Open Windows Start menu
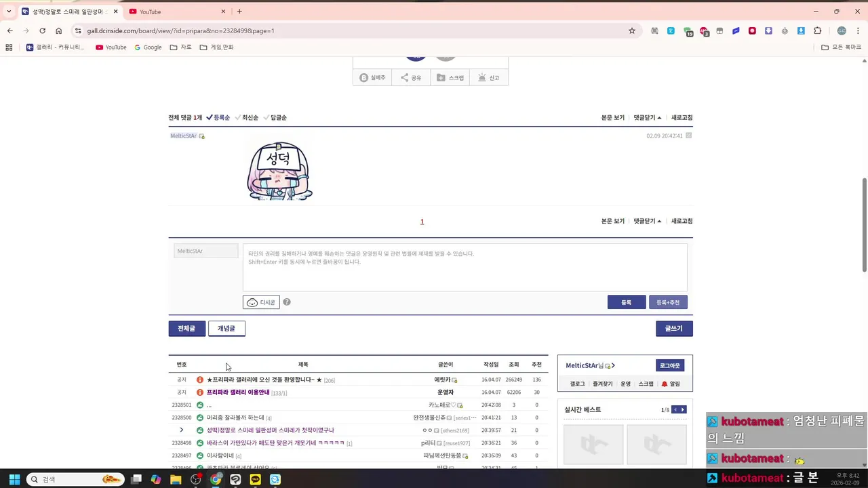The image size is (868, 488). point(14,479)
